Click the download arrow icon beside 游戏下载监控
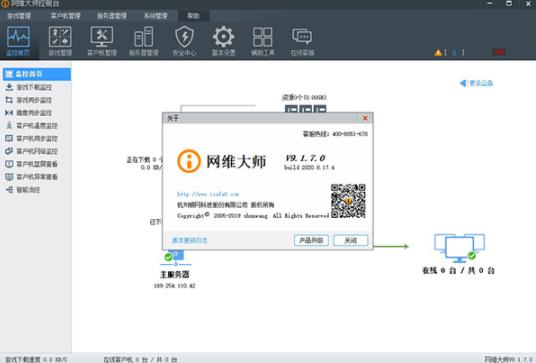 [9, 87]
